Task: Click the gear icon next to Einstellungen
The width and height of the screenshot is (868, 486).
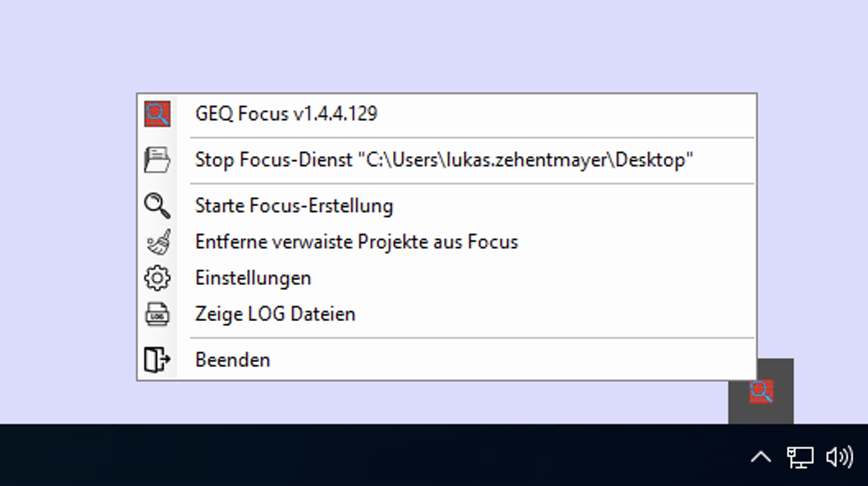Action: (x=158, y=278)
